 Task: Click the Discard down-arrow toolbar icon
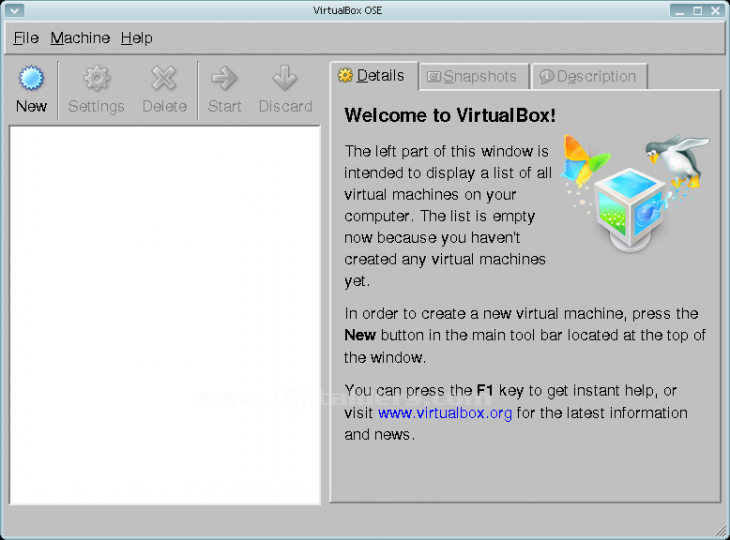(x=285, y=78)
